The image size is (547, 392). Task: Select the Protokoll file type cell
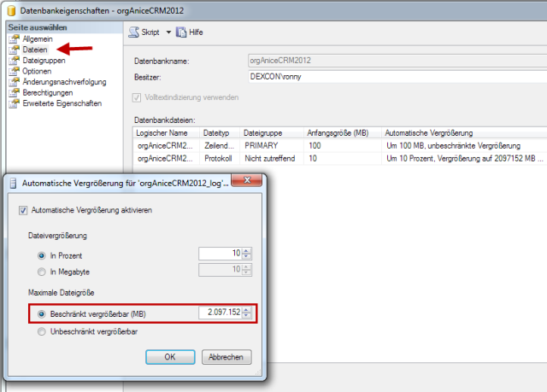tap(220, 159)
